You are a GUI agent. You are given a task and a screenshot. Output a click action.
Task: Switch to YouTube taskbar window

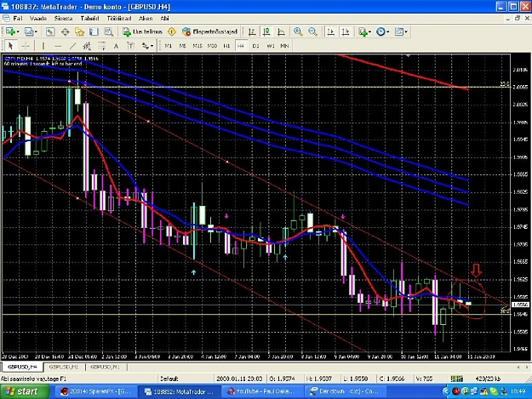(x=261, y=391)
